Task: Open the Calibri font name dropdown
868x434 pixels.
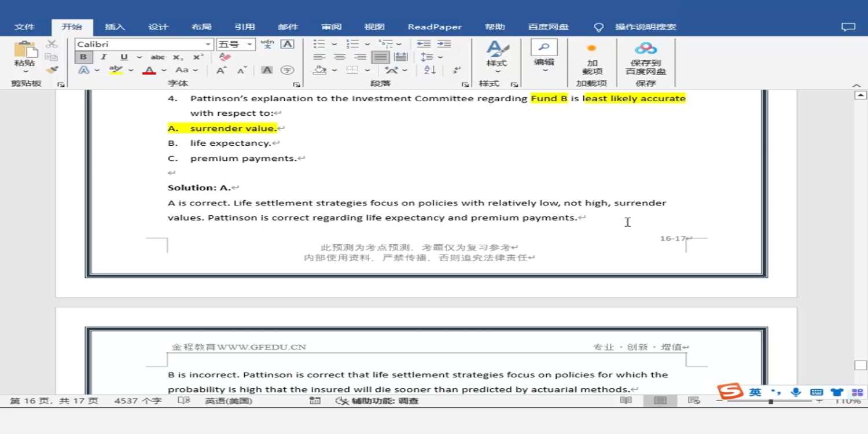Action: [x=208, y=45]
